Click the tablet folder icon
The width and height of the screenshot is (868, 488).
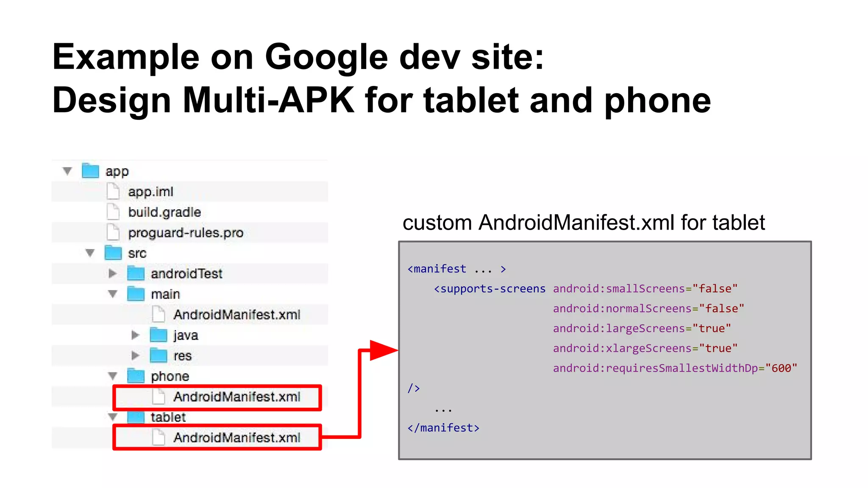tap(136, 417)
